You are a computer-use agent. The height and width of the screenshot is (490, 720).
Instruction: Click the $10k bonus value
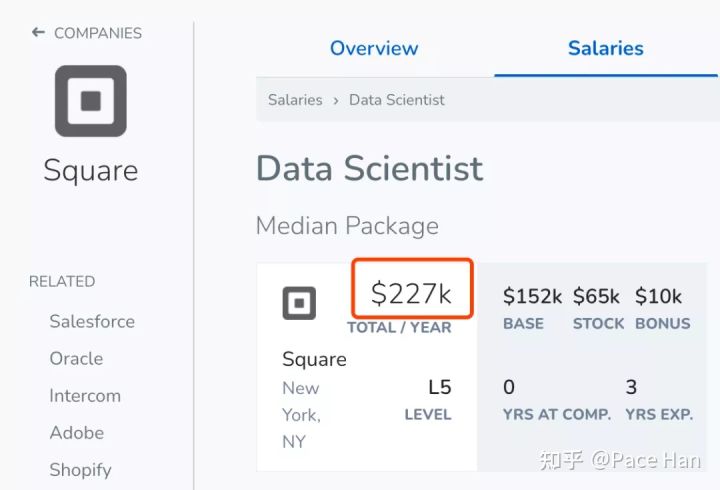[658, 296]
